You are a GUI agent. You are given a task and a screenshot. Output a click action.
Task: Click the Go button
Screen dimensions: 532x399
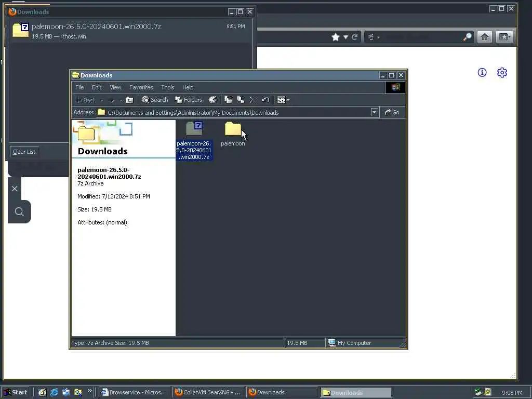click(392, 112)
